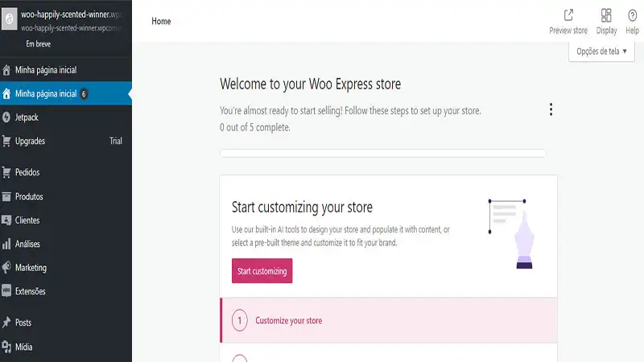This screenshot has height=362, width=644.
Task: Select the highlighted Minha página inicial item
Action: click(x=46, y=94)
